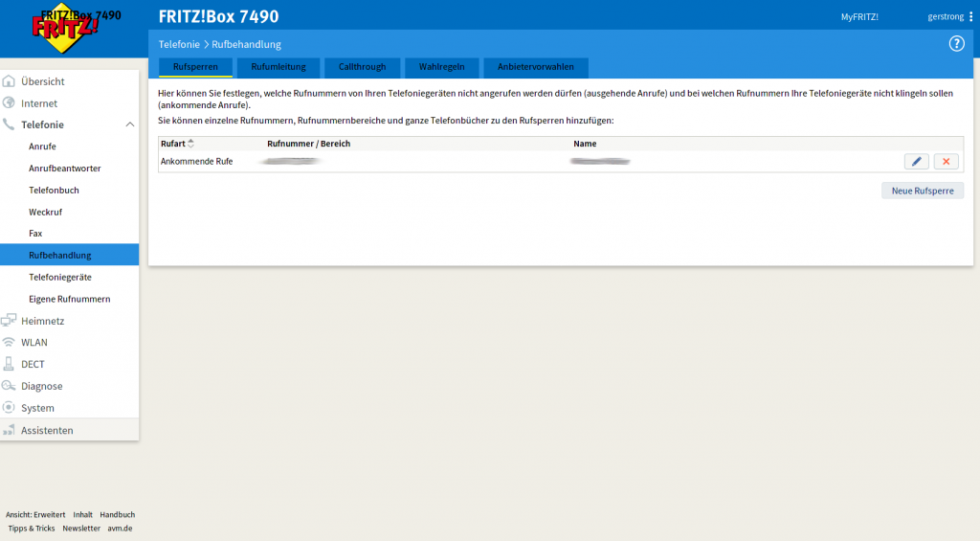Click the FRITZ! logo

click(66, 28)
